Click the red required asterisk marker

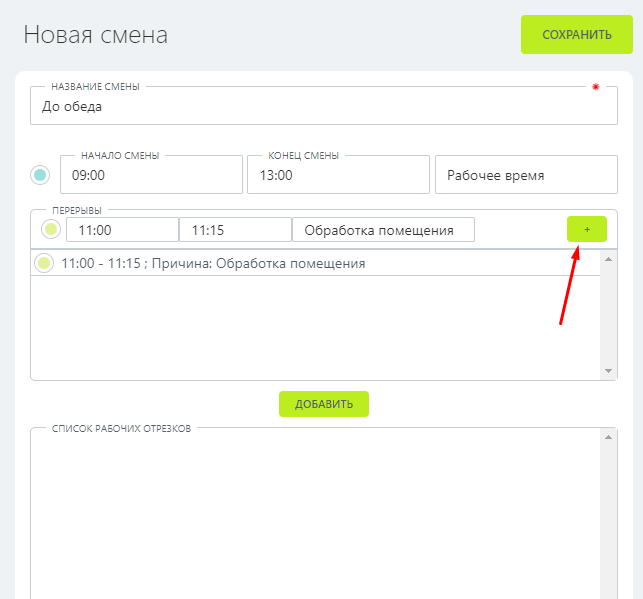click(596, 87)
